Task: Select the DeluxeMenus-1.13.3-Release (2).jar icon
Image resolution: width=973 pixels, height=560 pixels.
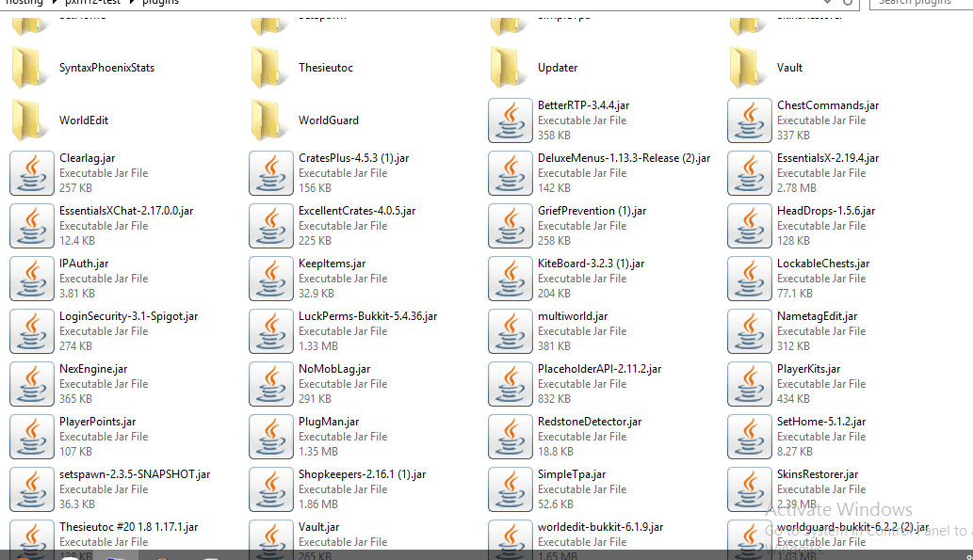Action: [511, 173]
